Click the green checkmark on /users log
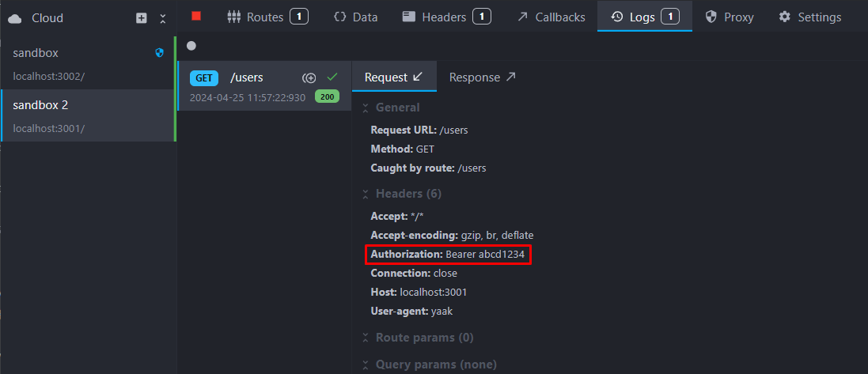This screenshot has width=868, height=374. [332, 77]
